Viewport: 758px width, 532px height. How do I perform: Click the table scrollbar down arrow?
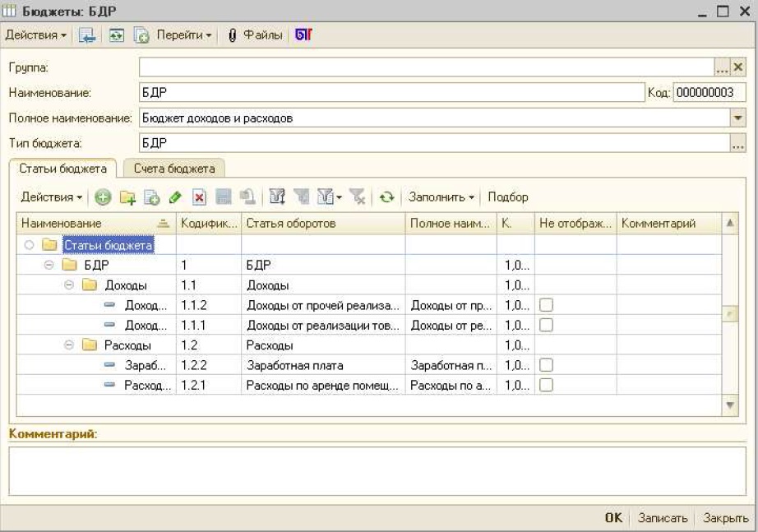pyautogui.click(x=730, y=405)
